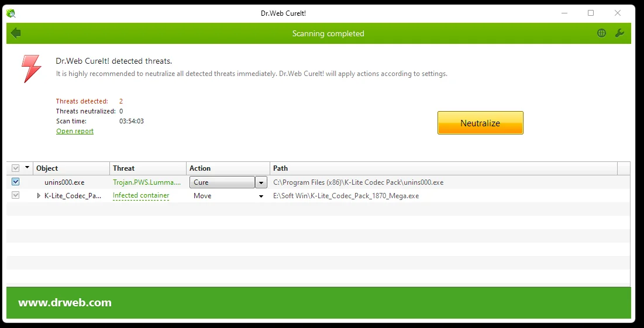Screen dimensions: 644x328
Task: Open the language globe icon
Action: tap(601, 33)
